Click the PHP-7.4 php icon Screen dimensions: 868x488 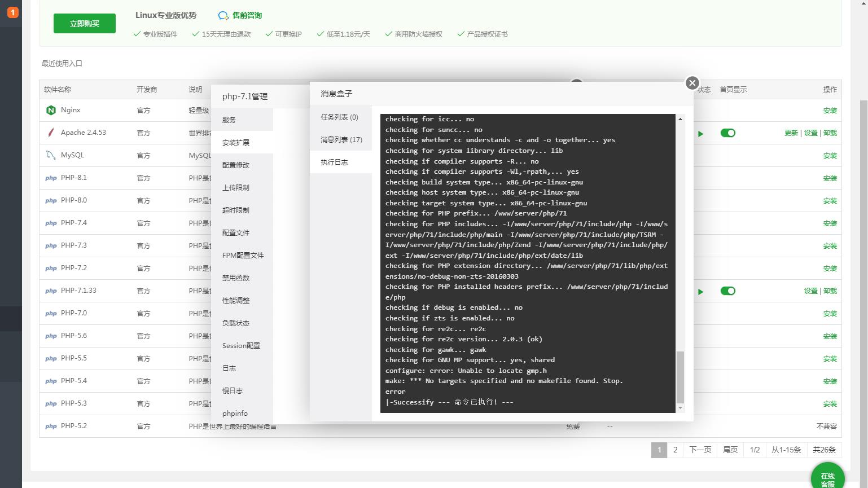point(51,223)
